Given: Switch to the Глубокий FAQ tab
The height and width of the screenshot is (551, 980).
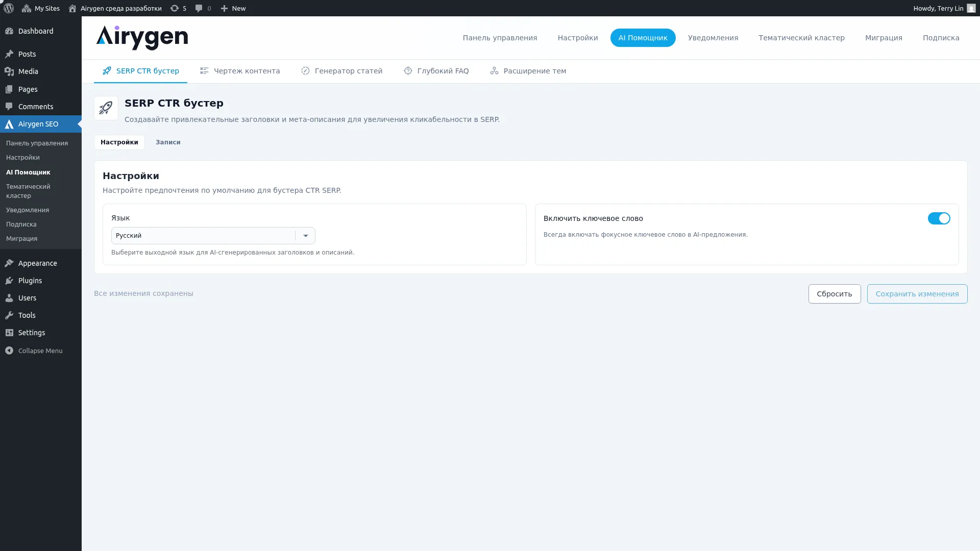Looking at the screenshot, I should click(x=436, y=71).
